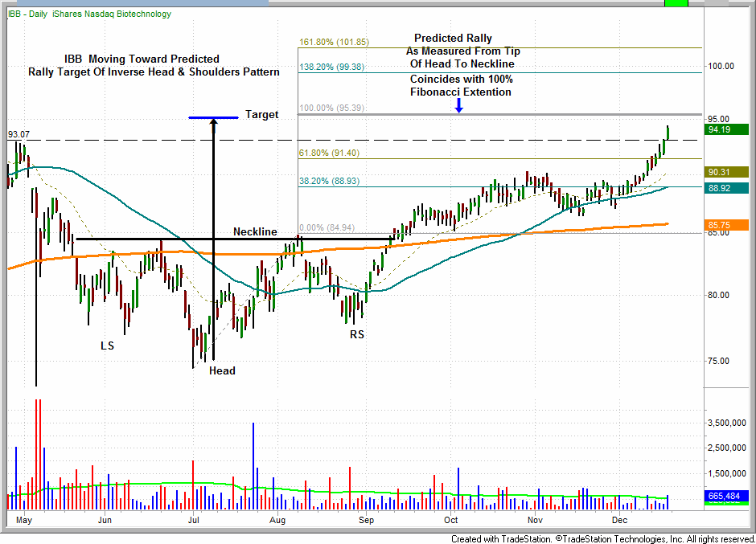
Task: Click the 93.07 price level label
Action: pos(18,134)
